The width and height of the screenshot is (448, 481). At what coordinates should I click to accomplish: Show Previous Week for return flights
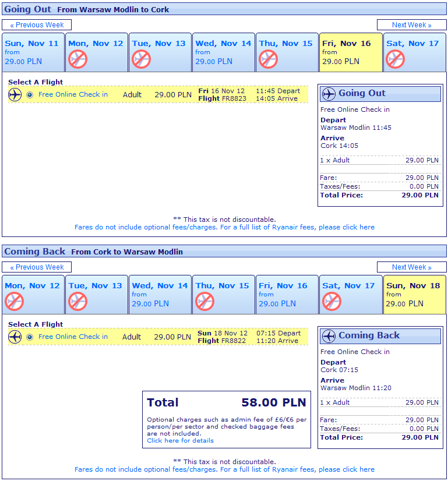37,267
